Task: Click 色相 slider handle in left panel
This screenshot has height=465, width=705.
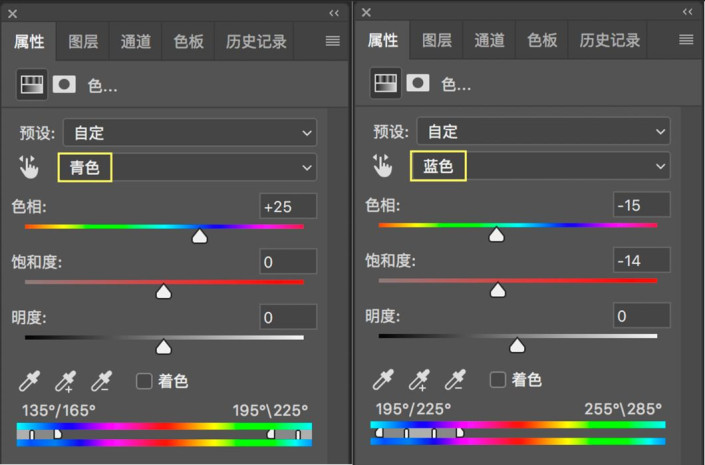Action: tap(200, 236)
